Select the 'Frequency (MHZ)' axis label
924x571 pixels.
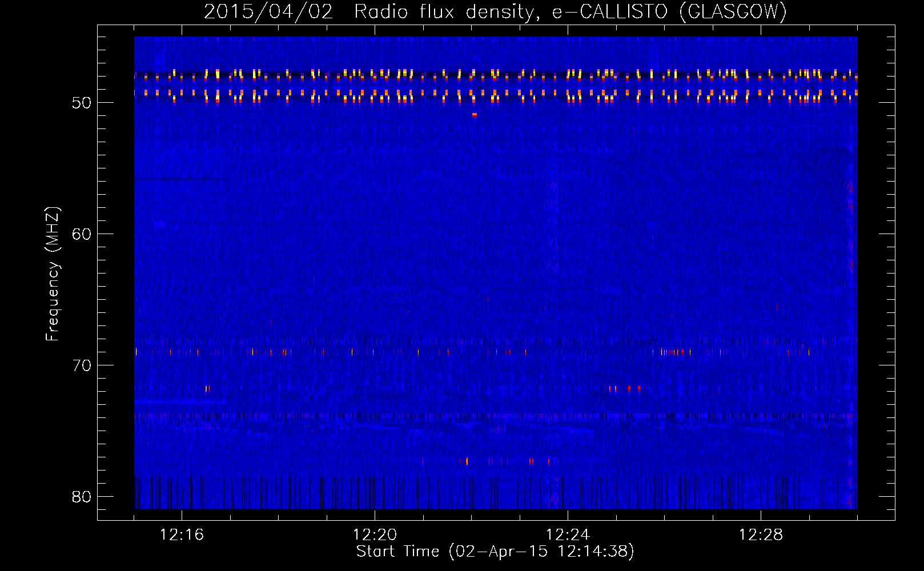(x=53, y=274)
